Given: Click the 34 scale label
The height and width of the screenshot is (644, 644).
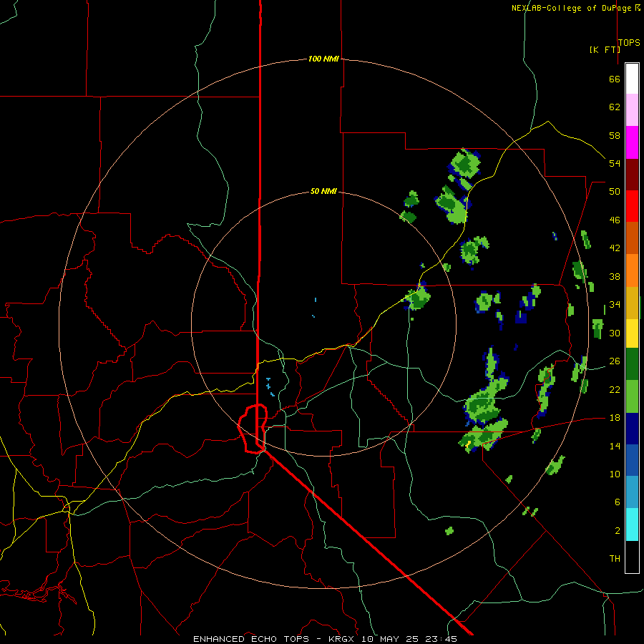Looking at the screenshot, I should click(615, 304).
